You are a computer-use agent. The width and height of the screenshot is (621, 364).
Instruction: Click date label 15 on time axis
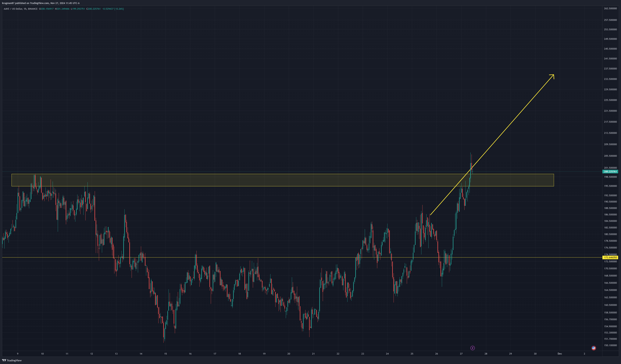click(x=166, y=354)
